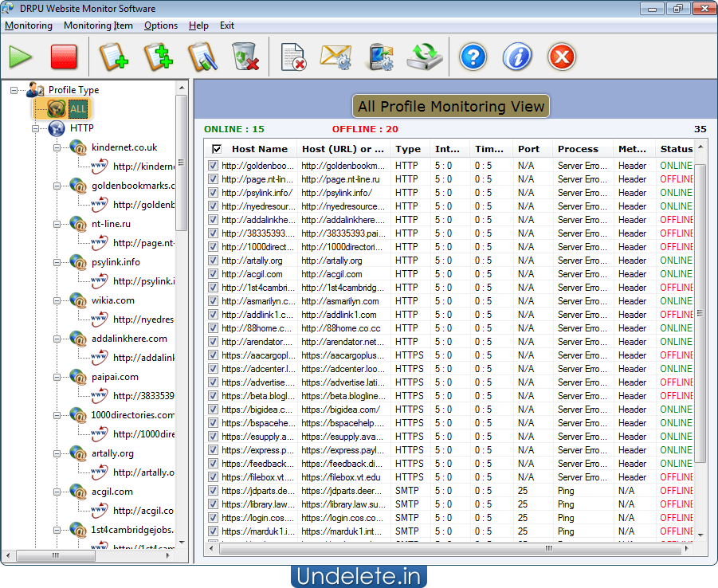The height and width of the screenshot is (588, 718).
Task: Uncheck the https://bigidea.c... row checkbox
Action: coord(213,410)
